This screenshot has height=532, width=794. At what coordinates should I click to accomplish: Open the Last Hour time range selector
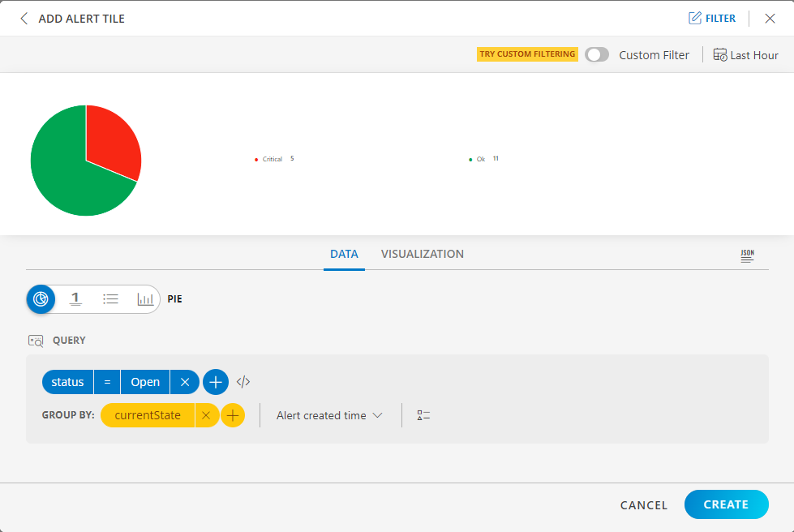(745, 54)
